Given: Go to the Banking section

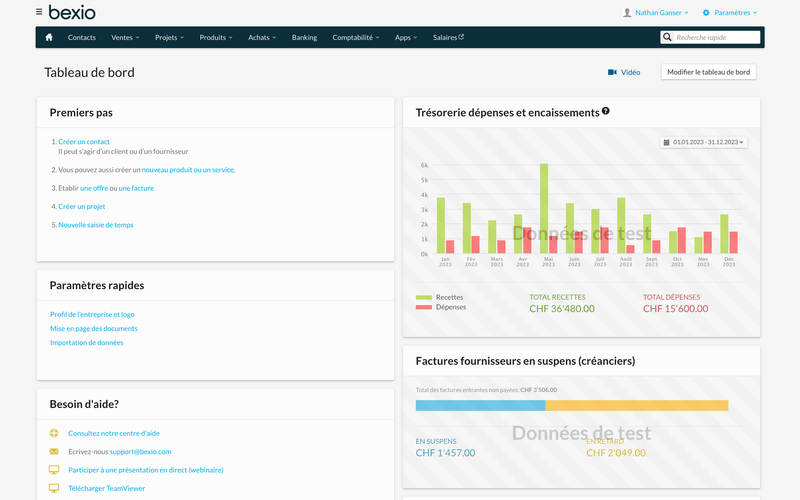Looking at the screenshot, I should [304, 37].
